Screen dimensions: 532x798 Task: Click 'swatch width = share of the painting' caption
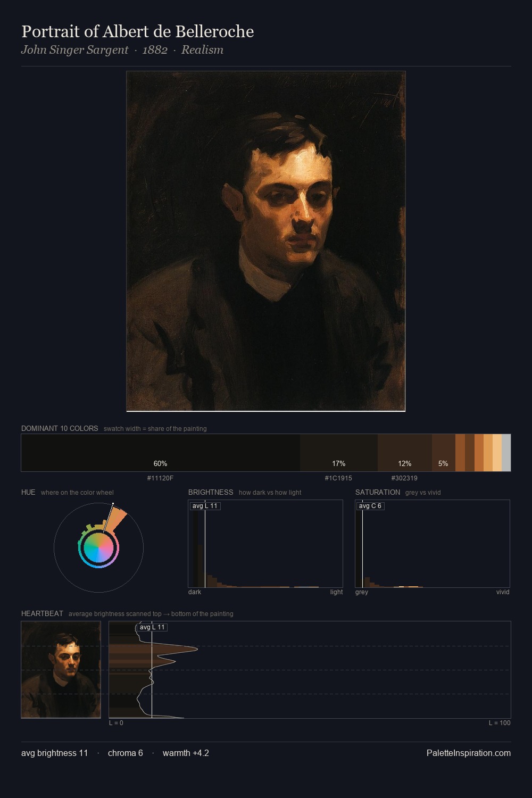pos(155,429)
